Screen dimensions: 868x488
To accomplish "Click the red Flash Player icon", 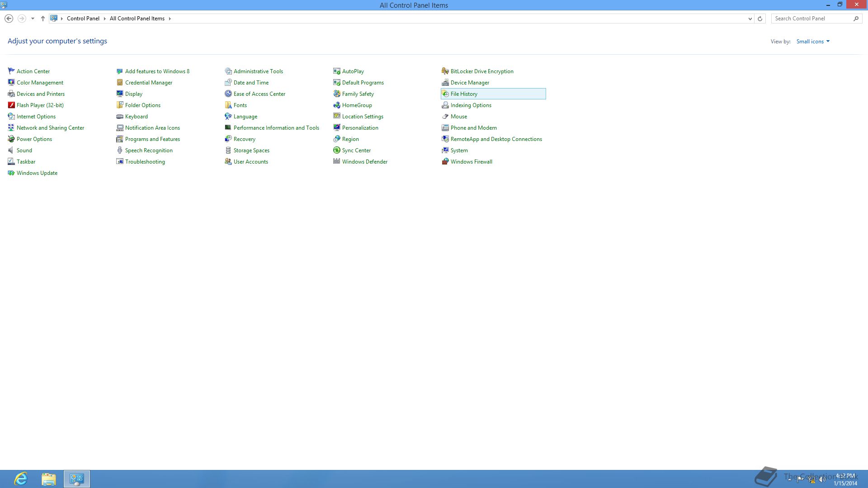I will [x=11, y=105].
